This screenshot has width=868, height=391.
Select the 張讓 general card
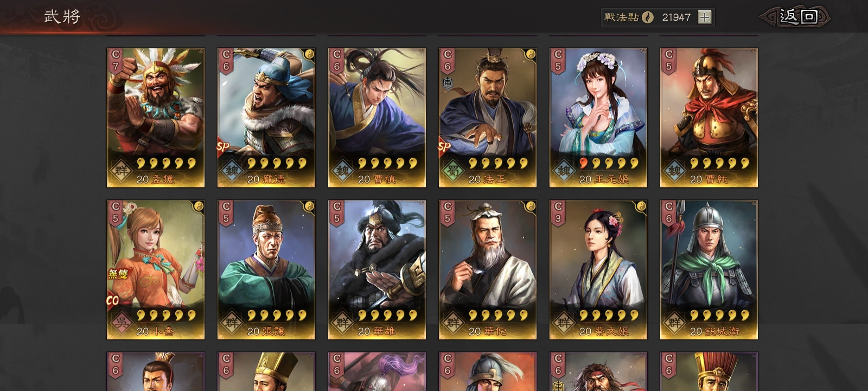coord(266,270)
